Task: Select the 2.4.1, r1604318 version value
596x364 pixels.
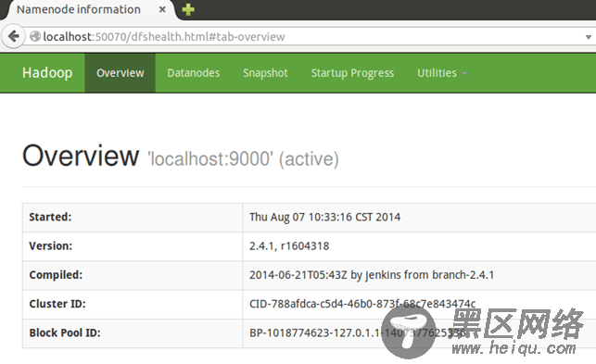Action: point(289,246)
